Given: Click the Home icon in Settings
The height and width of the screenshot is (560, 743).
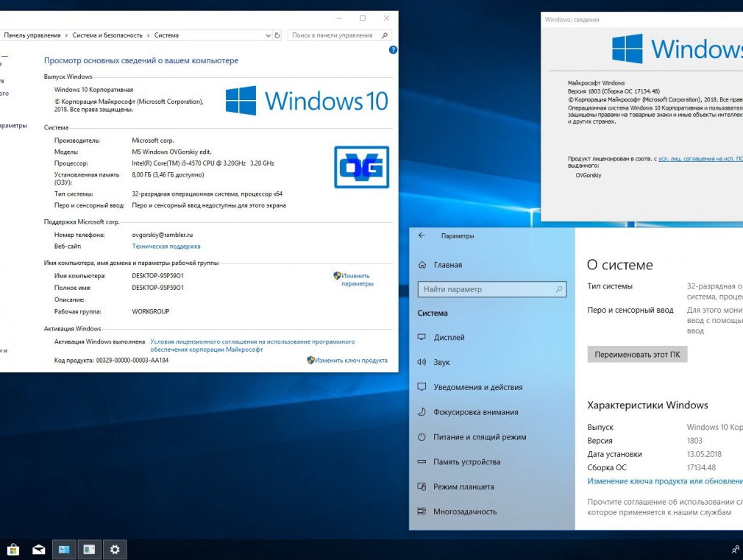Looking at the screenshot, I should 422,265.
